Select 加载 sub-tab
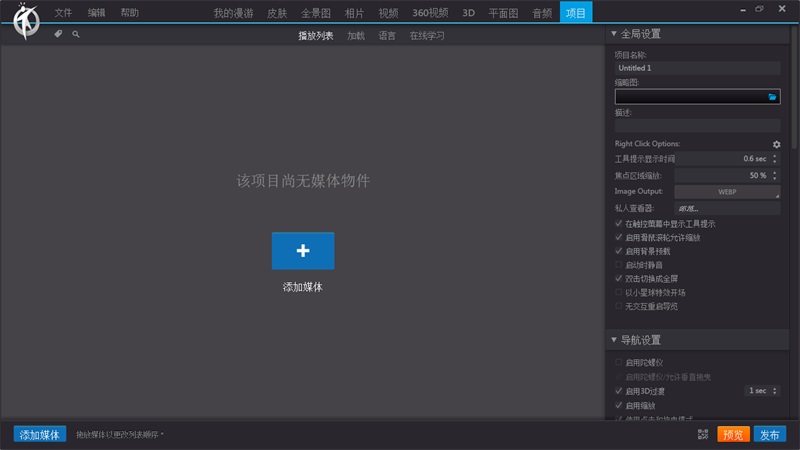800x450 pixels. pyautogui.click(x=356, y=36)
